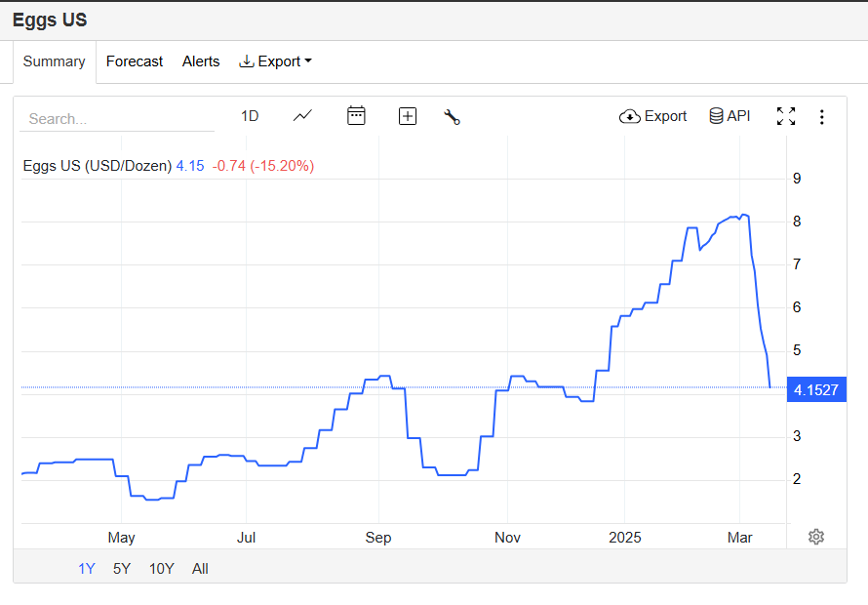Click the Mar label on the time axis
Screen dimensions: 868x605
(739, 538)
